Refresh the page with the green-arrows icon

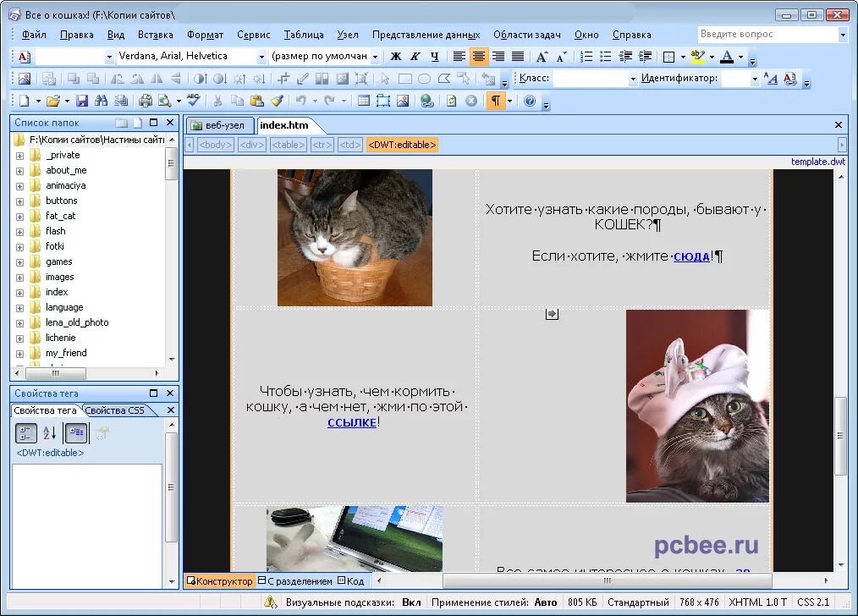(x=451, y=101)
